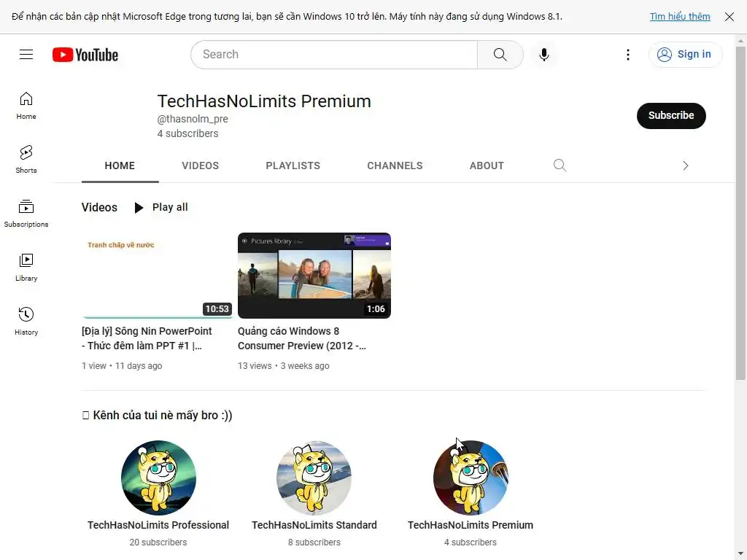The image size is (747, 560).
Task: Click the 'TechHasNoLimits Professional' channel name
Action: pos(158,525)
